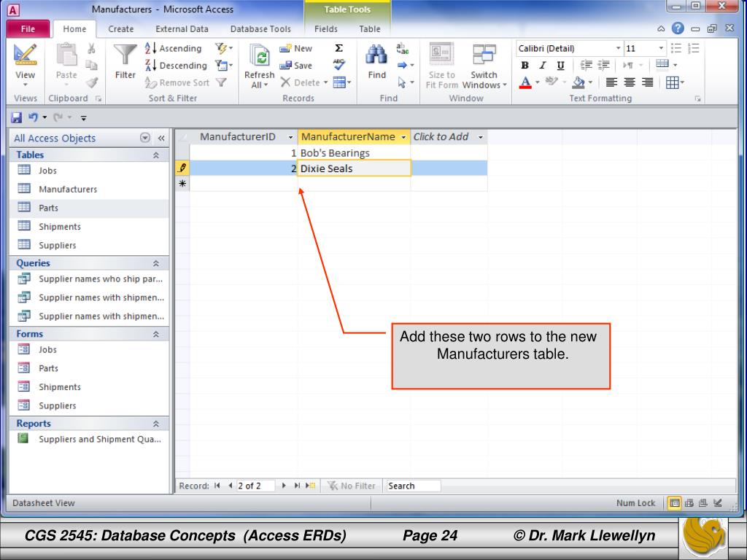The image size is (747, 560).
Task: Toggle Italic formatting
Action: (x=542, y=65)
